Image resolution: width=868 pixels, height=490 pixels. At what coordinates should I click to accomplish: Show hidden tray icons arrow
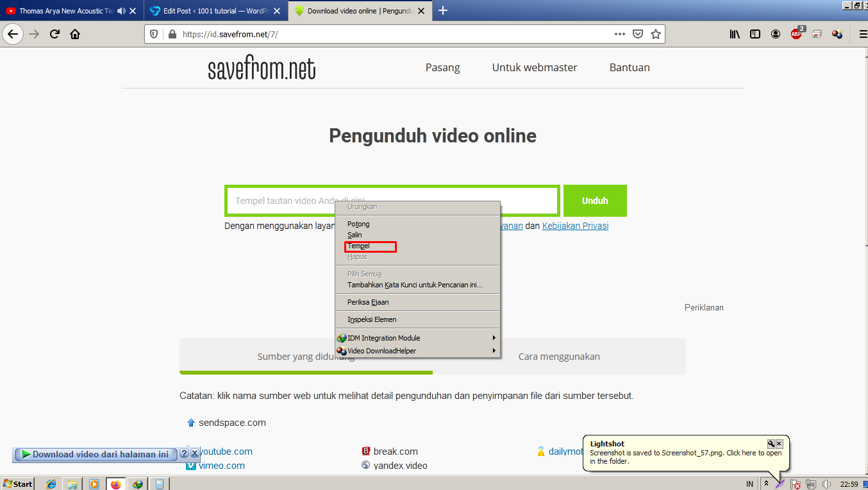tap(766, 484)
